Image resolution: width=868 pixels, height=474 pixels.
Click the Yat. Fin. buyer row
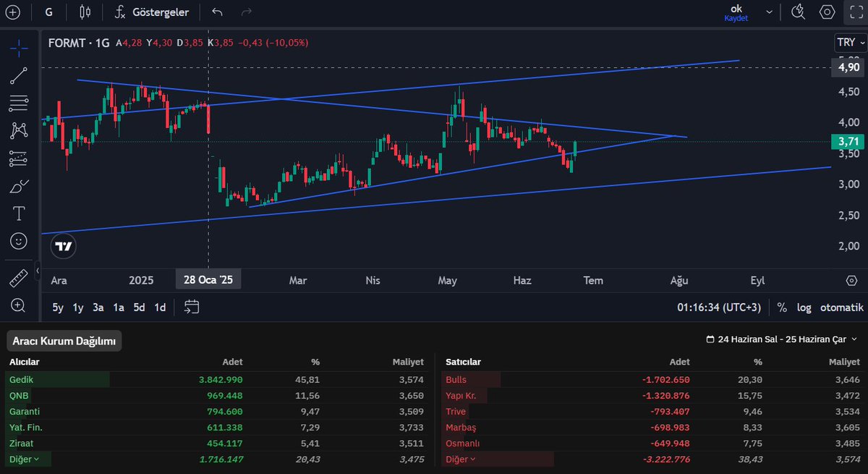coord(215,427)
